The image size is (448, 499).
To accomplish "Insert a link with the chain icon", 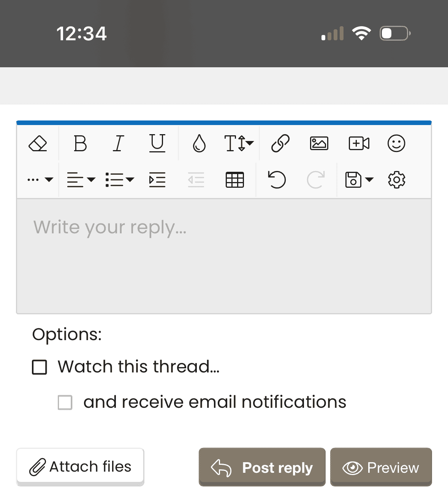I will click(280, 144).
